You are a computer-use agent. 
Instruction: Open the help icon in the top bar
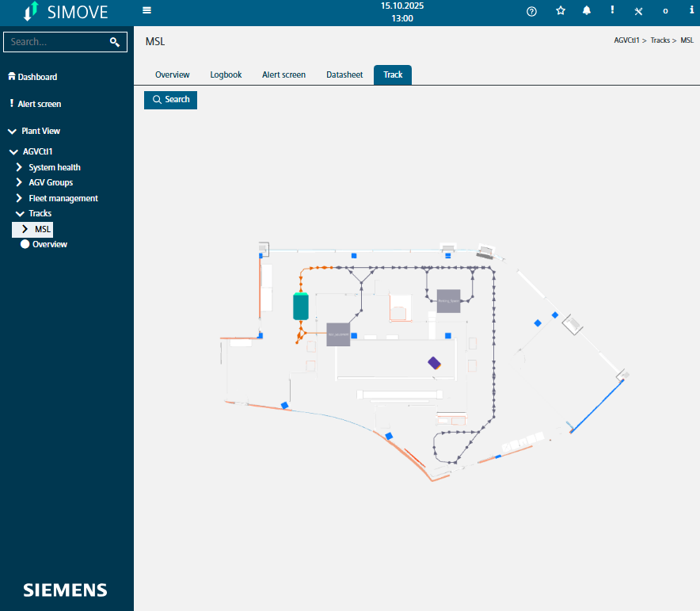(x=531, y=11)
